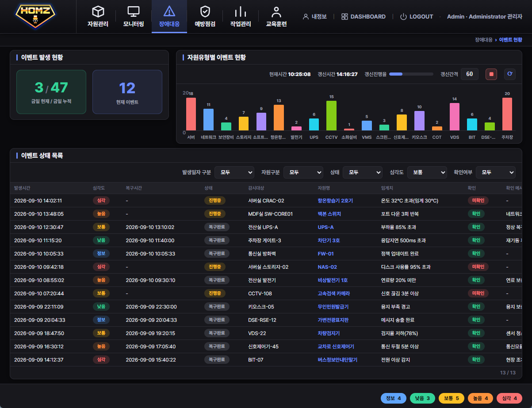
Task: Open 교육훈련 via its person icon
Action: click(276, 11)
